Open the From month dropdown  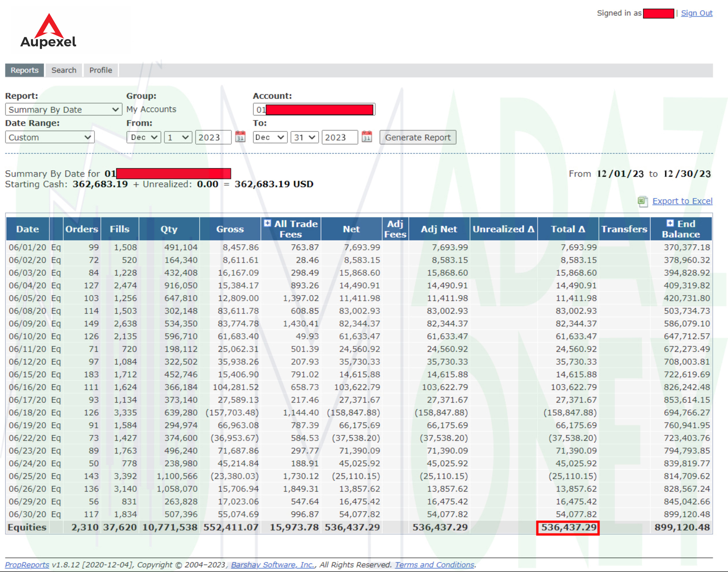tap(144, 137)
